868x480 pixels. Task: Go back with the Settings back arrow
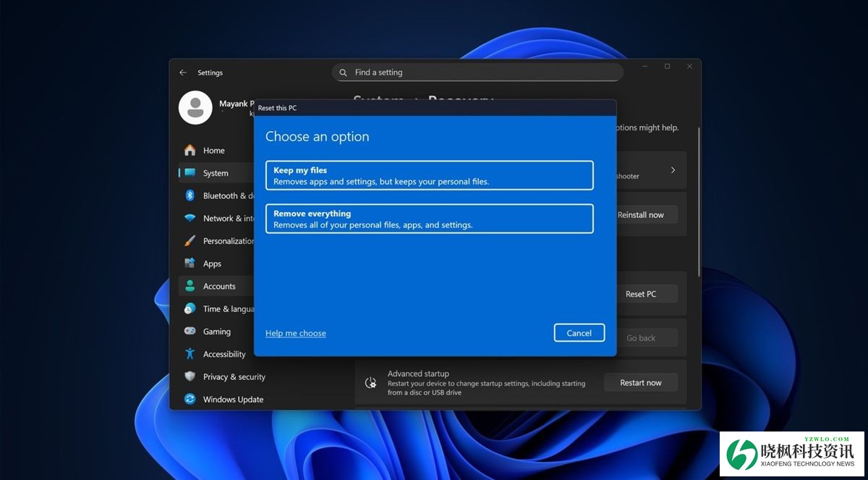pyautogui.click(x=183, y=72)
